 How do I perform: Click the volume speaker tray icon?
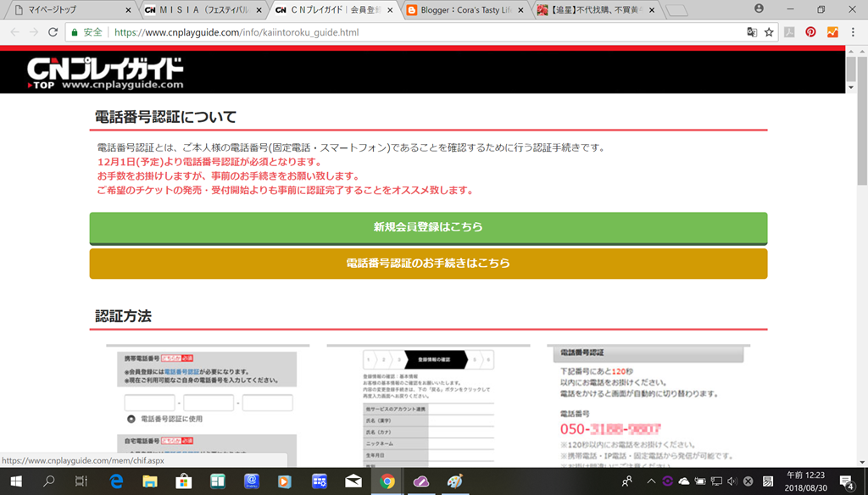click(x=732, y=481)
